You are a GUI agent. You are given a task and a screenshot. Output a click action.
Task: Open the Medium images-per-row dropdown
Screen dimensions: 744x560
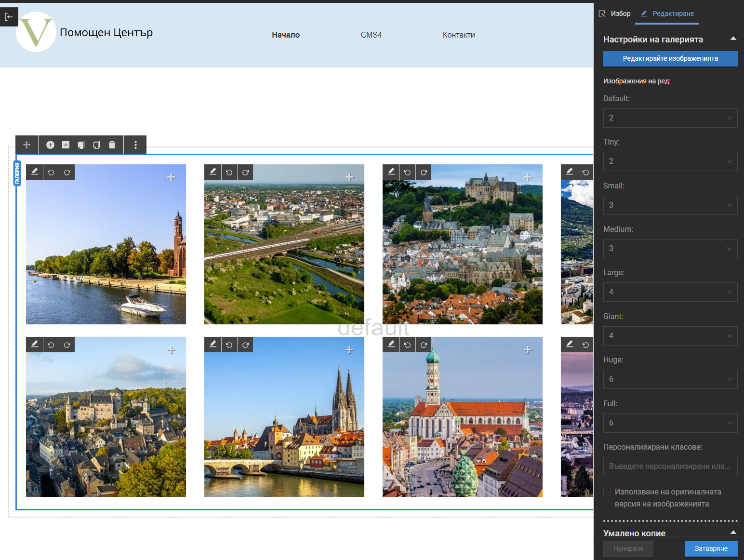point(670,249)
